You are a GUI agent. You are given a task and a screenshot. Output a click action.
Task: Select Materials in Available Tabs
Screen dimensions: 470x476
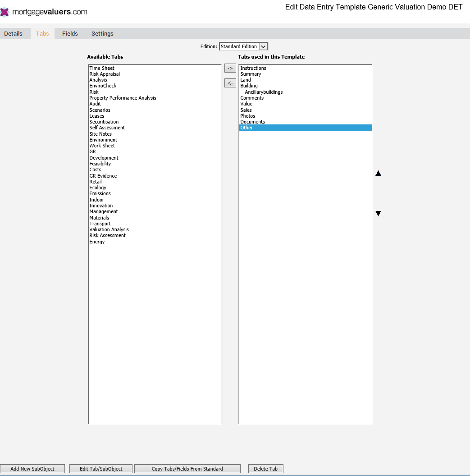coord(155,218)
